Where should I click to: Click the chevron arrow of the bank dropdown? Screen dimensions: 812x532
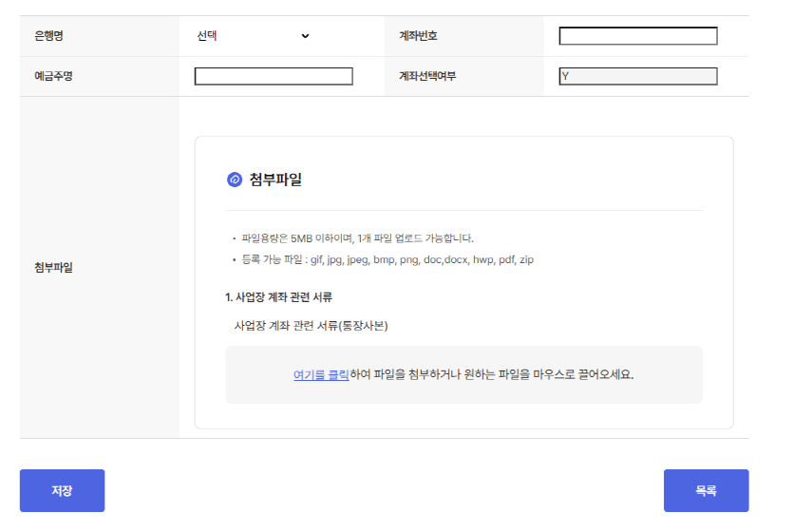tap(305, 36)
